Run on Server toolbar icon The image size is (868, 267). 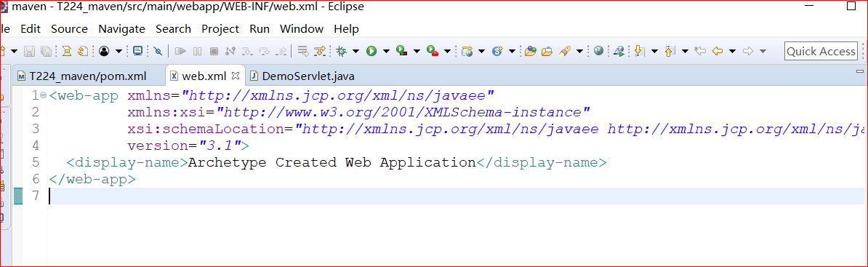click(619, 52)
